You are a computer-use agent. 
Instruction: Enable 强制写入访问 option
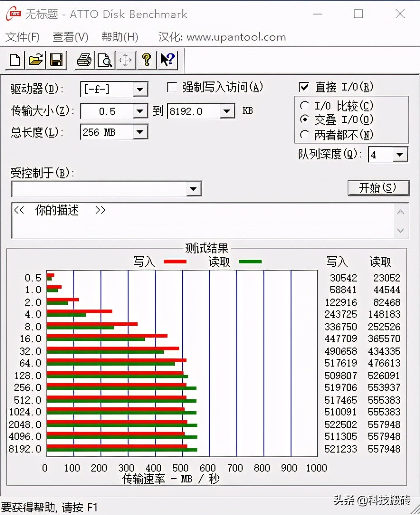coord(172,87)
